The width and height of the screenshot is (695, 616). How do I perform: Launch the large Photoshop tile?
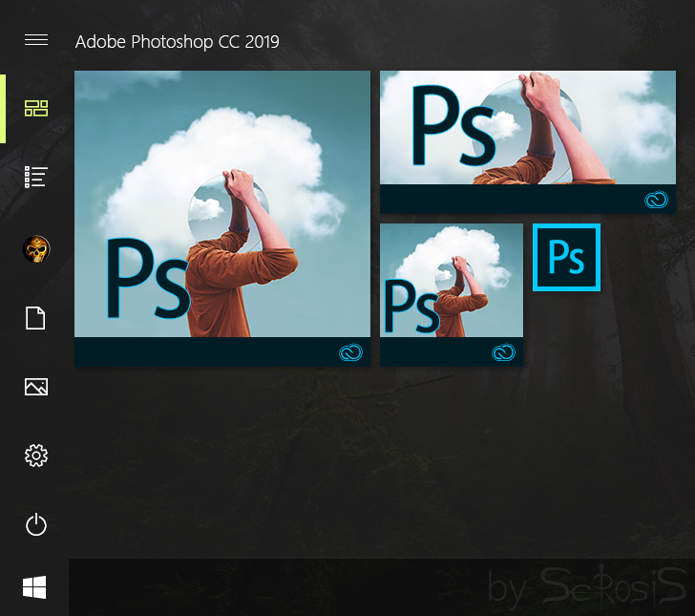222,218
